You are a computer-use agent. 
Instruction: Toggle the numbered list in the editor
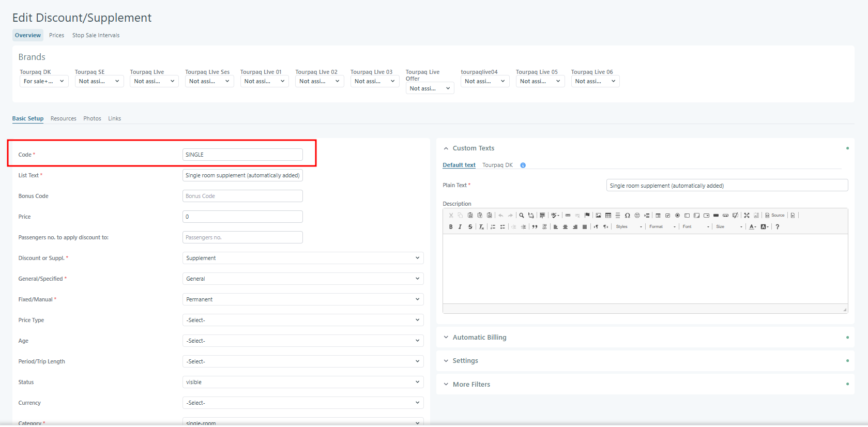(493, 227)
